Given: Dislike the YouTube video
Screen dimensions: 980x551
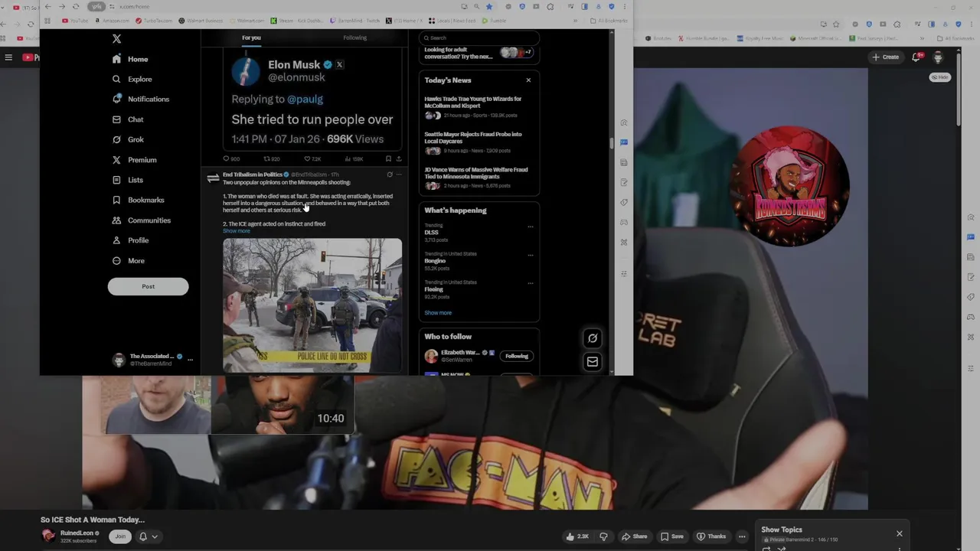Looking at the screenshot, I should pyautogui.click(x=603, y=536).
